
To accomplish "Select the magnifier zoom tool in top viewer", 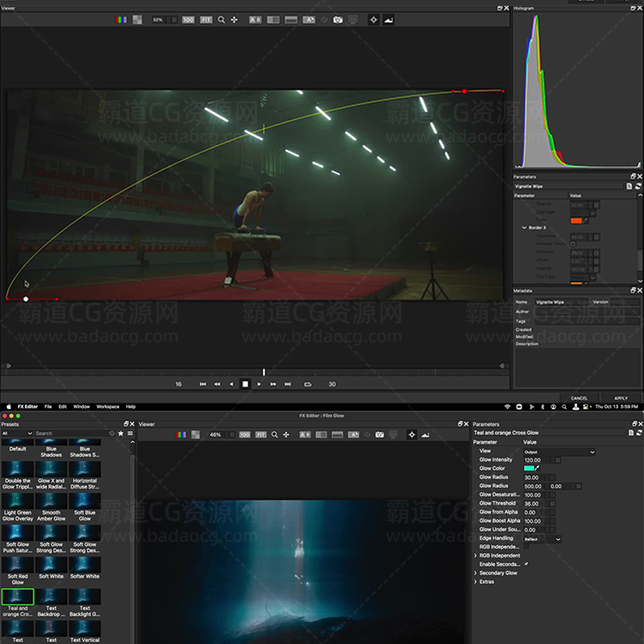I will tap(221, 19).
